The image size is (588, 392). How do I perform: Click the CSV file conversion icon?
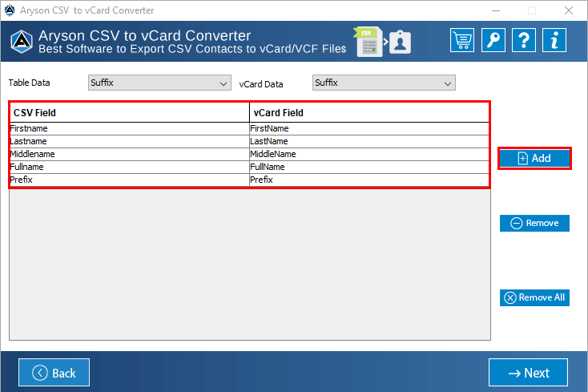pos(368,42)
